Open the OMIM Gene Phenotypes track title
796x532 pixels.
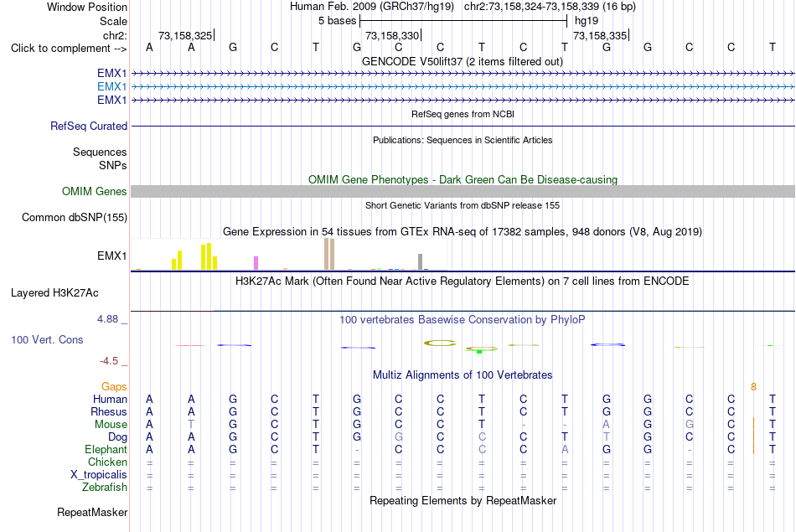click(x=463, y=179)
